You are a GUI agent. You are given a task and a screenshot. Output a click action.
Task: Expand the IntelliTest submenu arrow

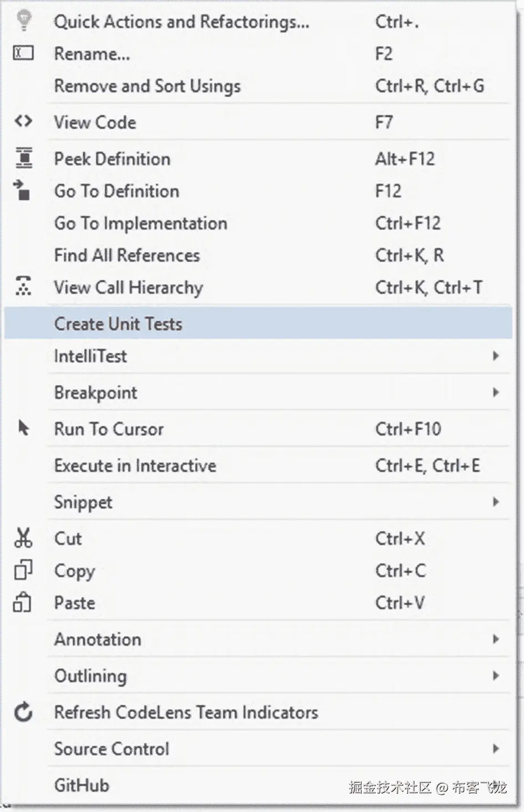(x=496, y=356)
